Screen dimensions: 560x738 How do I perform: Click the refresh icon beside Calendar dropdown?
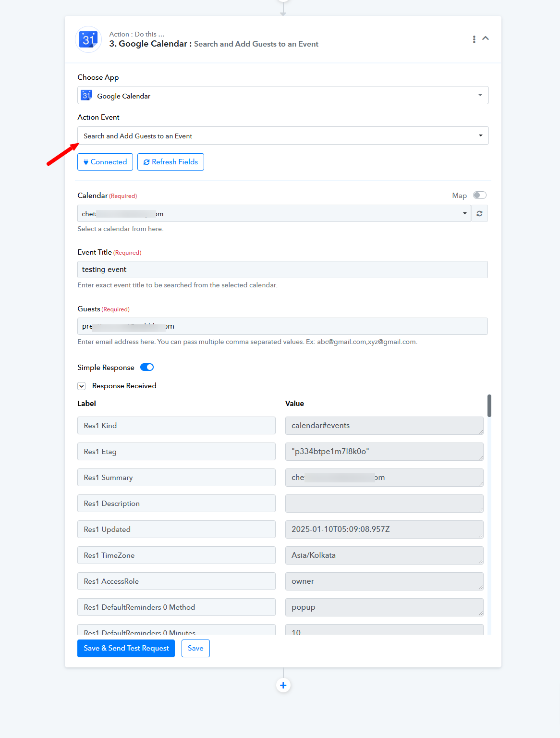(x=479, y=213)
